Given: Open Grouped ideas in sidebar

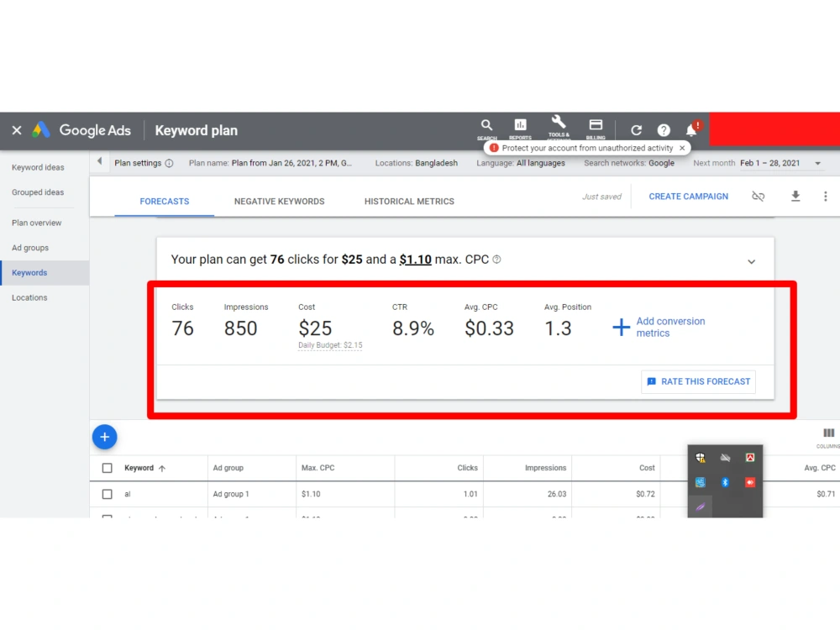Looking at the screenshot, I should point(38,192).
